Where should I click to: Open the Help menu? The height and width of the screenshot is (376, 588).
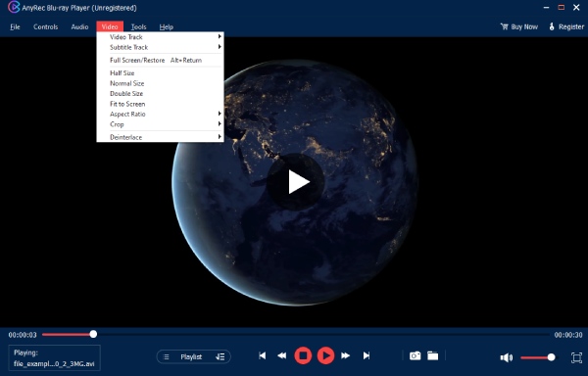pyautogui.click(x=167, y=27)
